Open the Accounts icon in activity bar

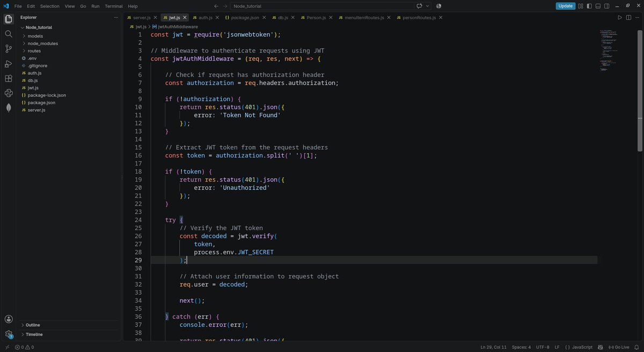point(9,319)
